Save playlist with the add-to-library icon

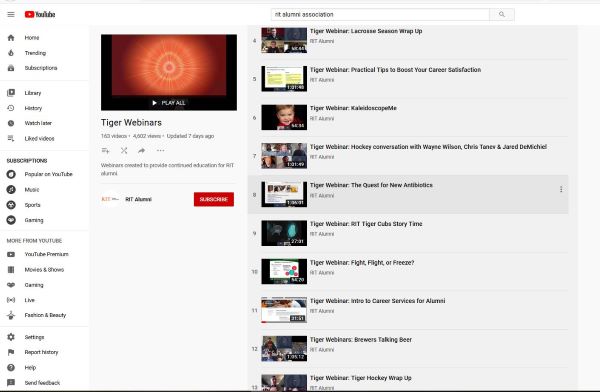(x=106, y=151)
